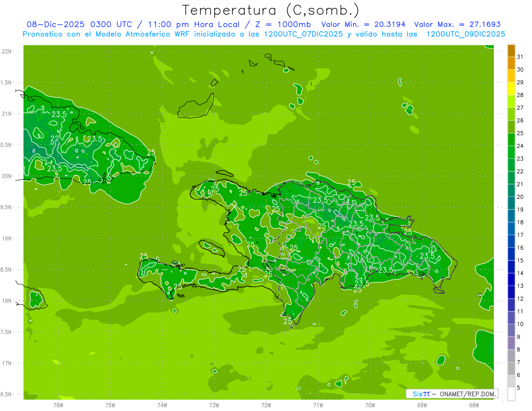Select the blue swatch between 17 and 18
Viewport: 532px width, 411px height.
(x=511, y=229)
